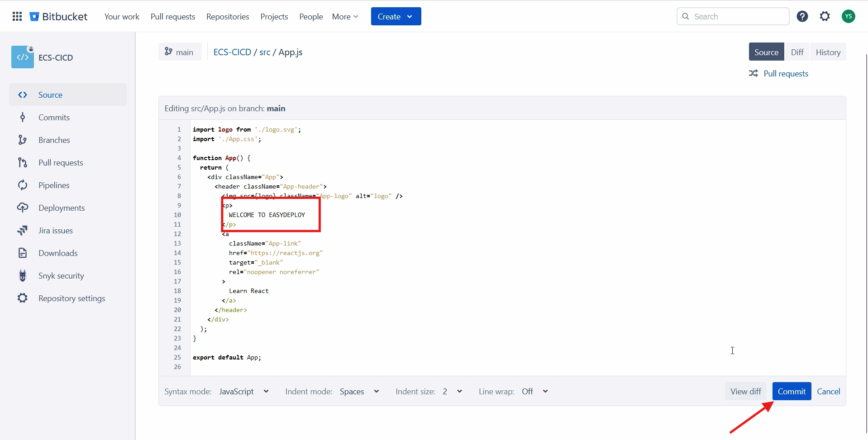Click the Cancel link
Viewport: 868px width, 440px height.
click(828, 391)
